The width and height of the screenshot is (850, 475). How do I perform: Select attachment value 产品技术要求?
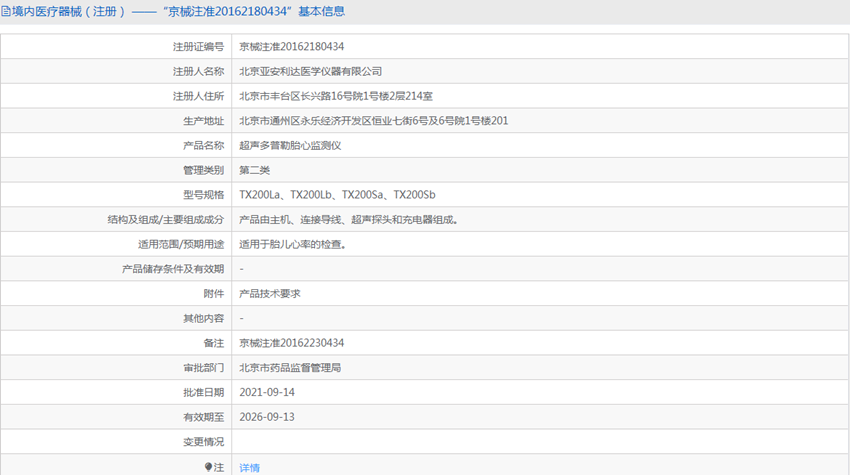point(269,294)
